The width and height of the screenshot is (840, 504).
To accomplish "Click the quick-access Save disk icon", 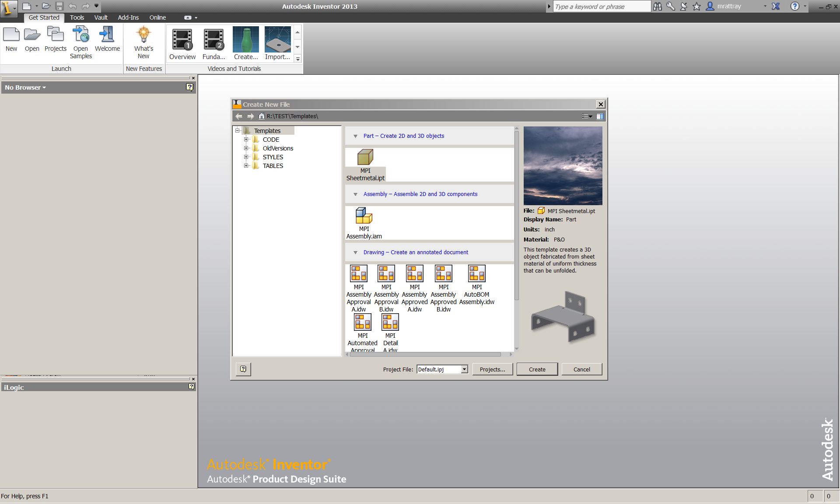I will point(59,6).
